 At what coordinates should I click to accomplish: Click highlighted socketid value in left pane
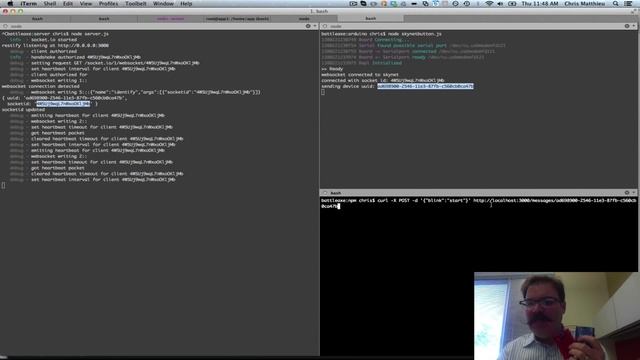point(63,104)
